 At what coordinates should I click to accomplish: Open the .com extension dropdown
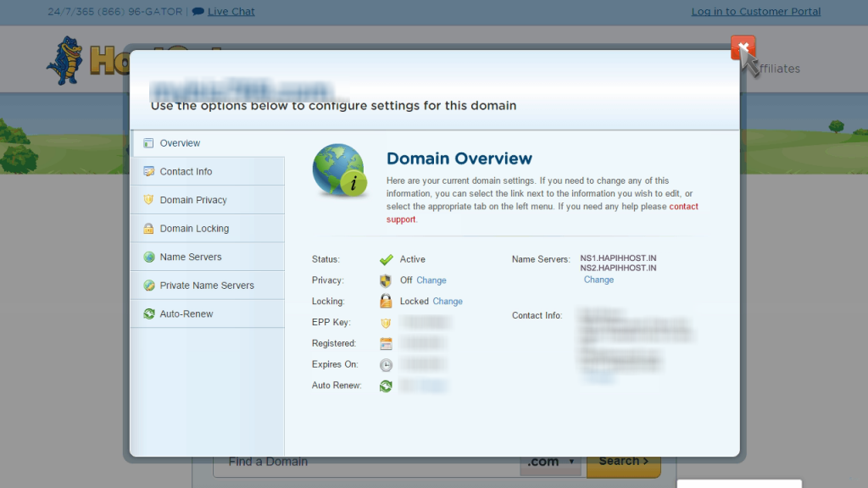[x=550, y=461]
